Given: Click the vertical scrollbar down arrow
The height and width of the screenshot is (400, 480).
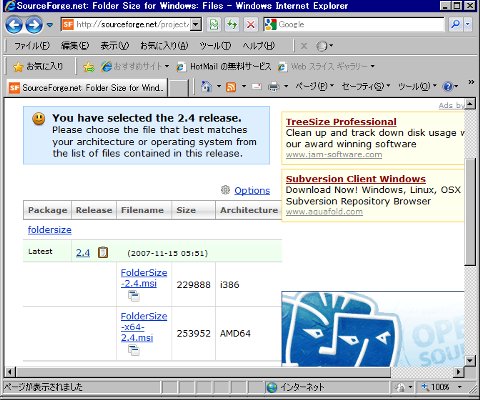Looking at the screenshot, I should point(470,360).
